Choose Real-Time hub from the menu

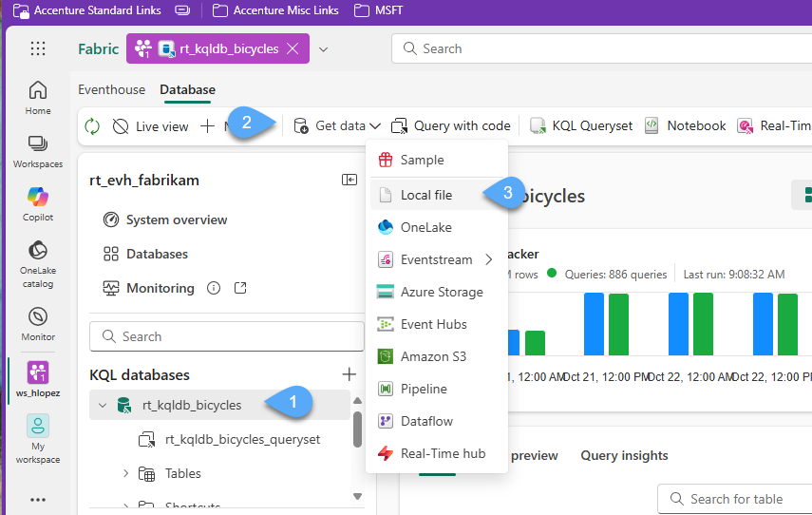coord(437,453)
